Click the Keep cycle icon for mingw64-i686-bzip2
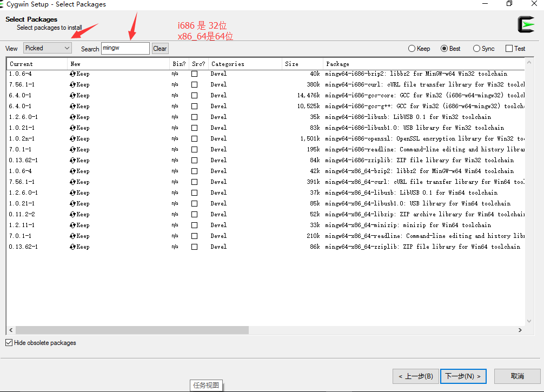 pyautogui.click(x=72, y=74)
